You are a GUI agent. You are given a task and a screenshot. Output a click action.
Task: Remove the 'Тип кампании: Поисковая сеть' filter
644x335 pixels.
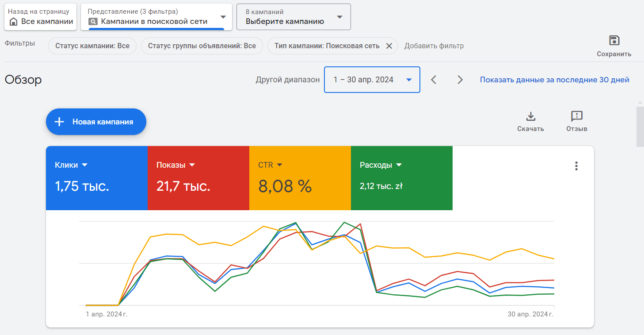389,46
